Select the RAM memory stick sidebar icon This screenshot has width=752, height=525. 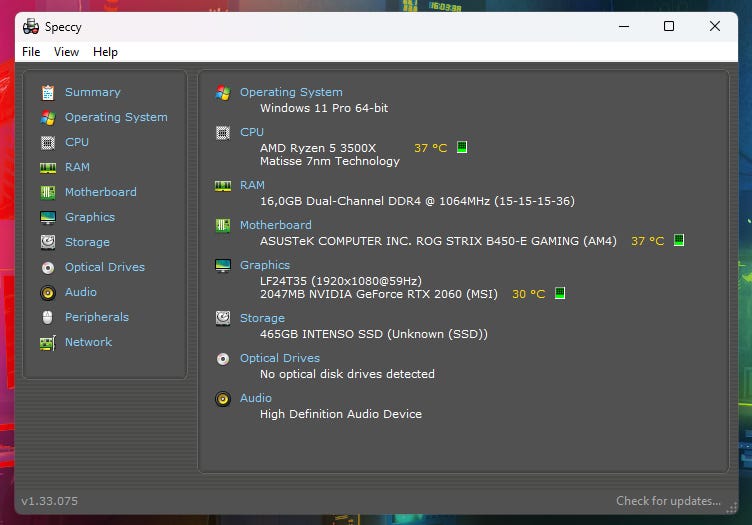tap(47, 167)
